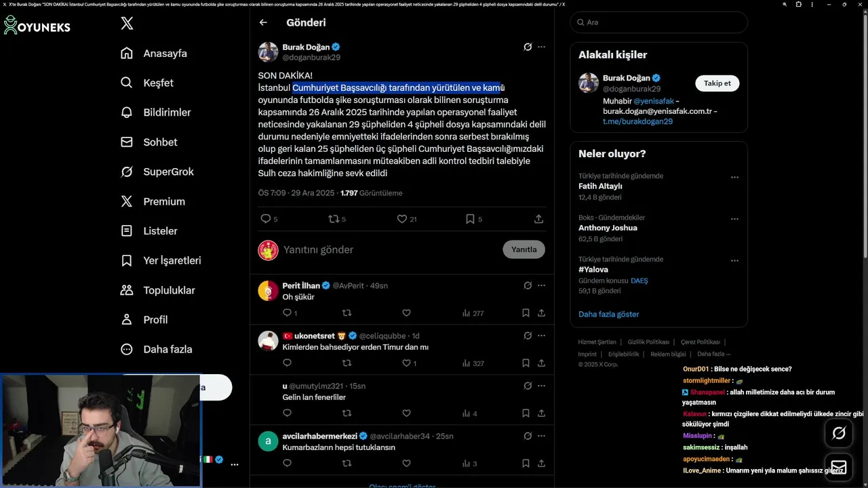Viewport: 868px width, 488px height.
Task: Like Perit İlhan's reply
Action: pos(406,313)
